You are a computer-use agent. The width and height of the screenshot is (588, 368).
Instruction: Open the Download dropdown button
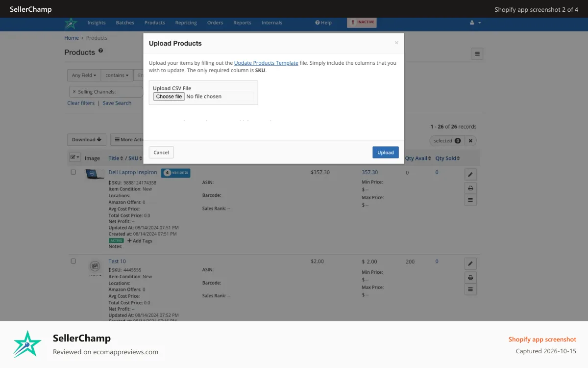(87, 140)
